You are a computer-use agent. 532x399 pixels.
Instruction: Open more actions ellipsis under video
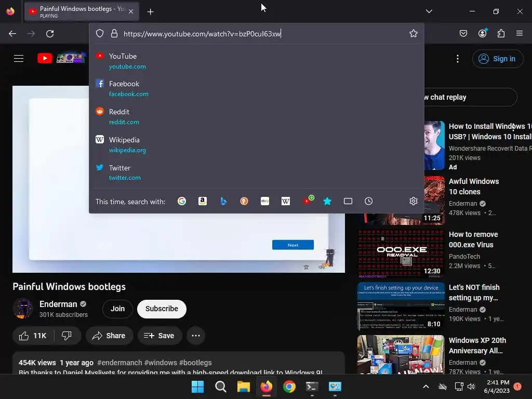(196, 336)
